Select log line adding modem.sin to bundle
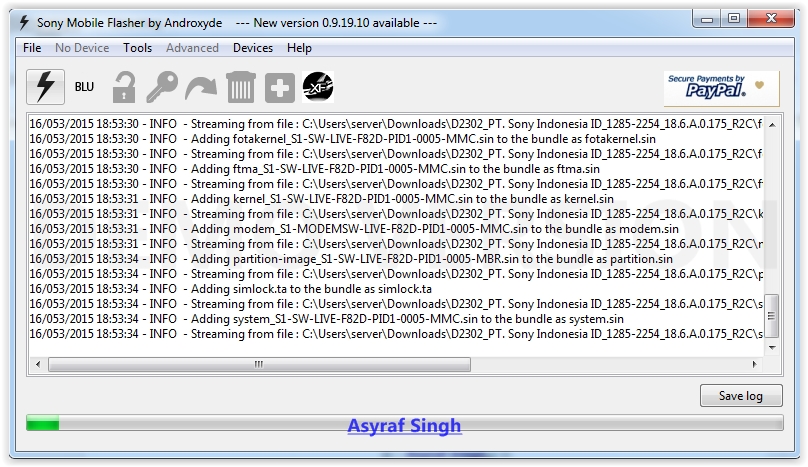808x467 pixels. [354, 229]
